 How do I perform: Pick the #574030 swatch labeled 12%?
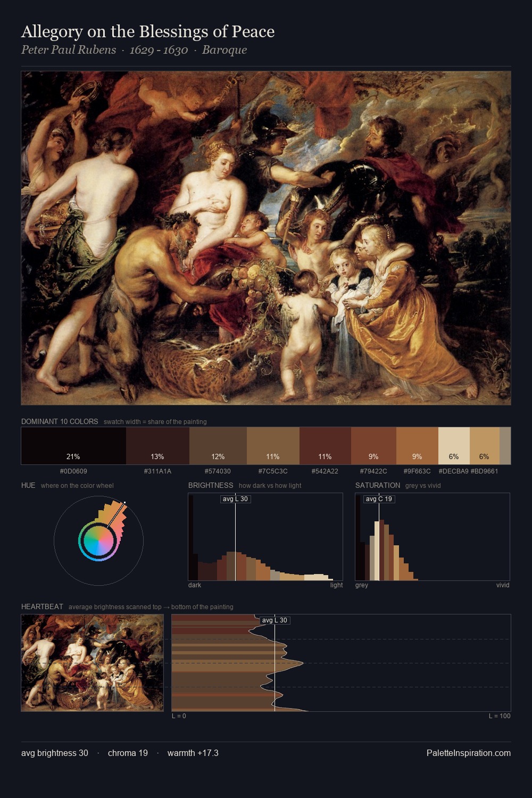tap(218, 446)
